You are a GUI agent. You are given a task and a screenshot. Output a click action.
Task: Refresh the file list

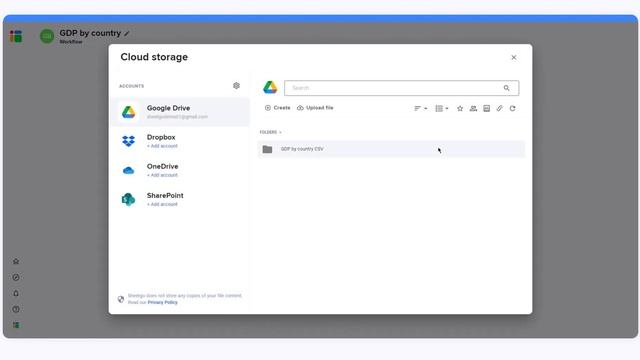point(513,109)
